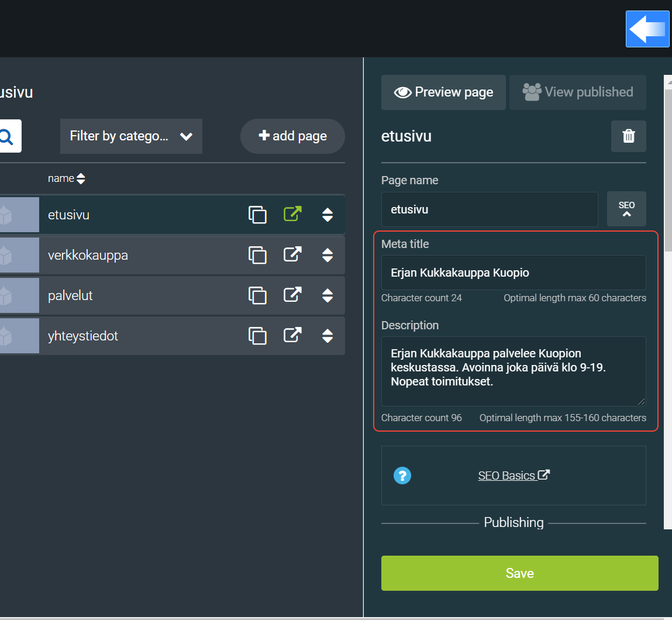
Task: Click the blue back arrow icon
Action: point(647,29)
